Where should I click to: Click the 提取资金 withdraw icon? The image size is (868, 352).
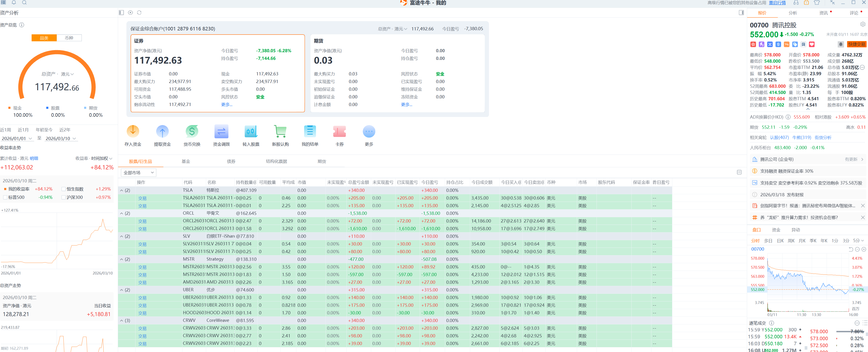click(x=162, y=131)
